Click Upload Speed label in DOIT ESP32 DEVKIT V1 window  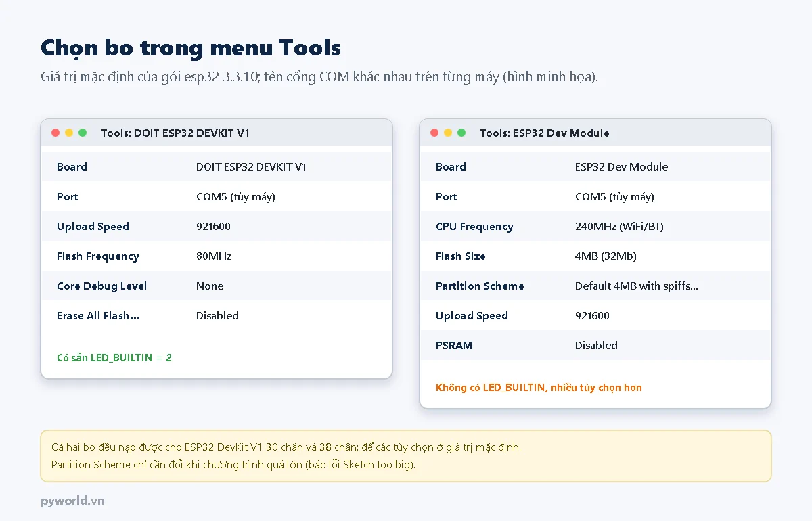(93, 227)
